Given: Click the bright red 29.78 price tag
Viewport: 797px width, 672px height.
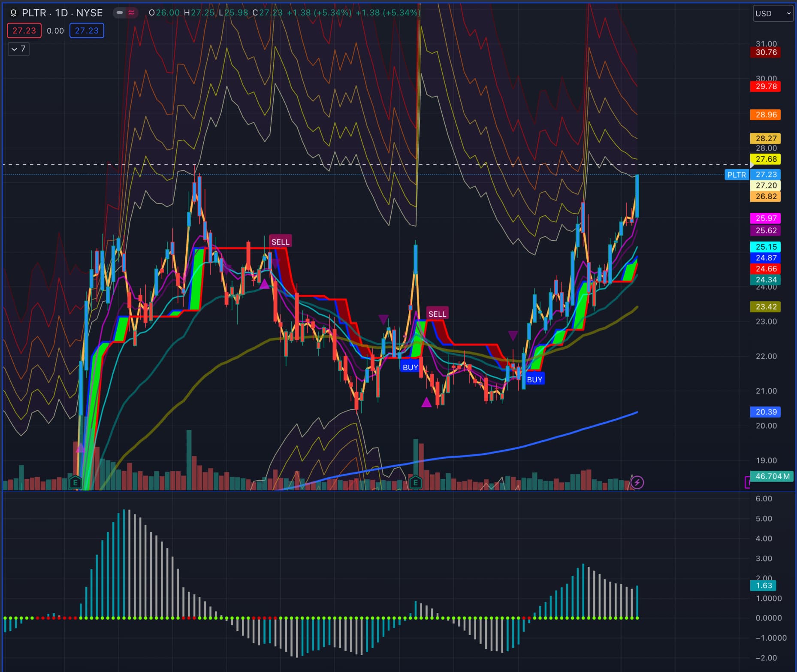Looking at the screenshot, I should coord(766,86).
